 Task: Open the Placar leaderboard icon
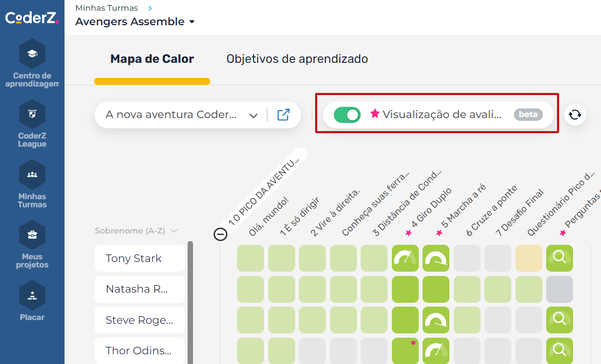tap(32, 295)
